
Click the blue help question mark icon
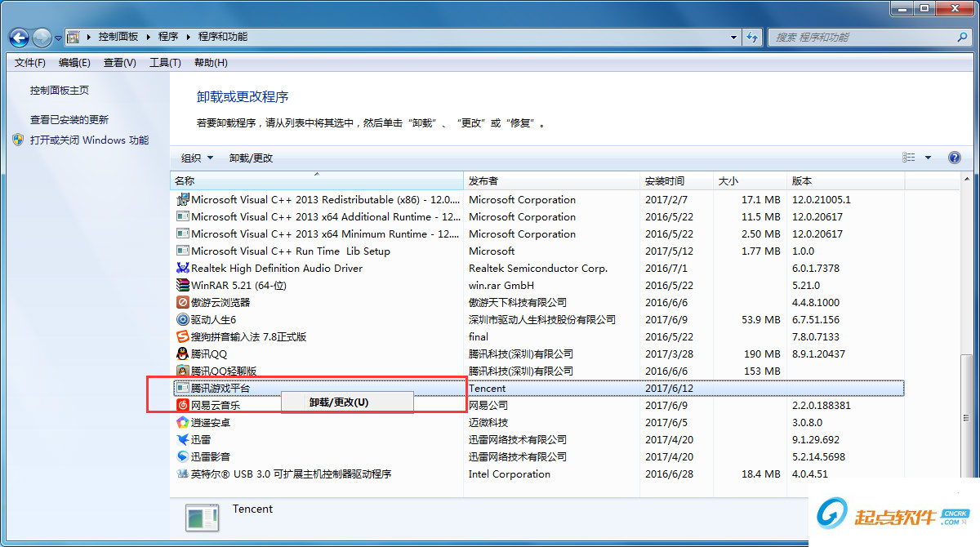pos(954,158)
